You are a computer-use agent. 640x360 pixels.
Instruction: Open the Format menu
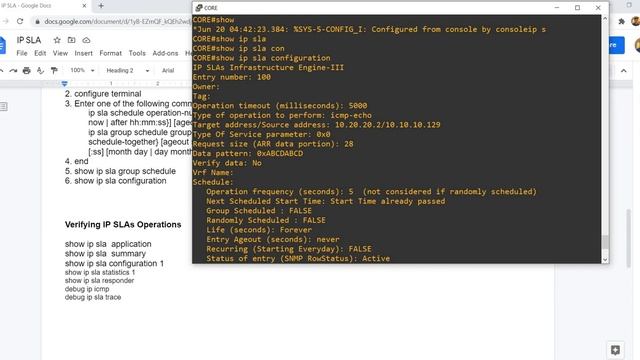tap(111, 53)
